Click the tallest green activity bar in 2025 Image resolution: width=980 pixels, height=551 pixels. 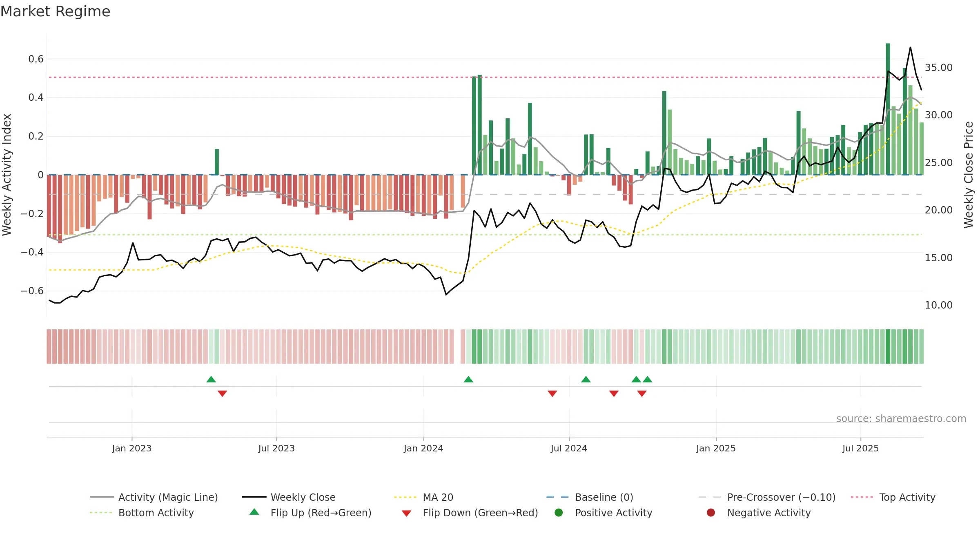pyautogui.click(x=888, y=109)
